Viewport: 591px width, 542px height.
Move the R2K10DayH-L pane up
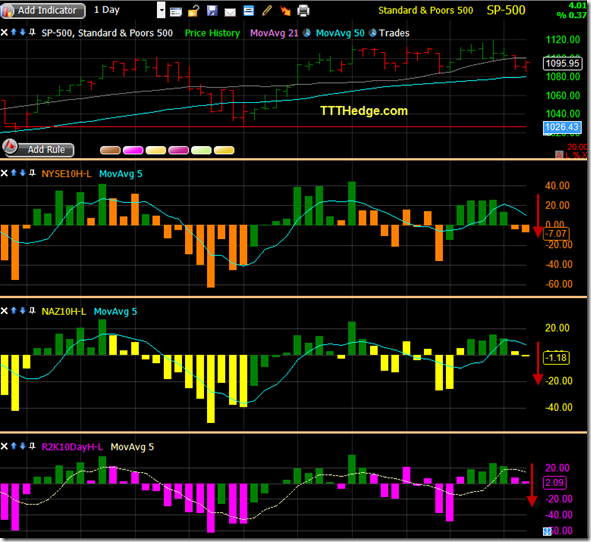point(14,446)
